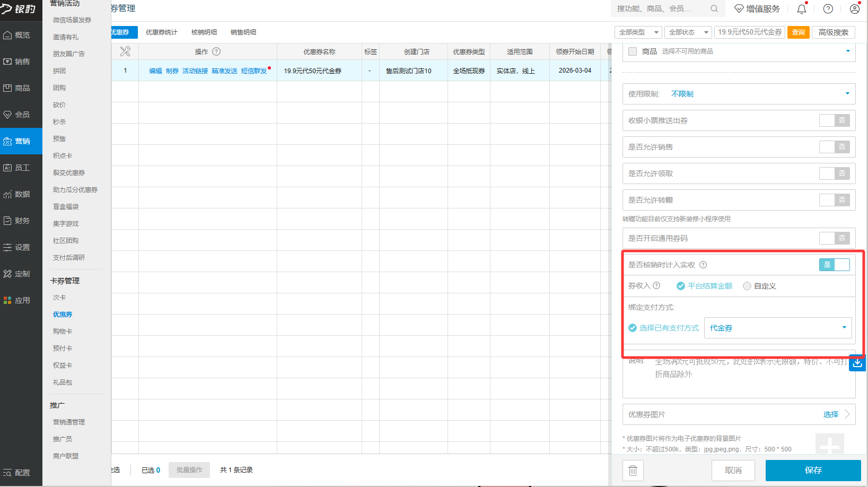Toggle 收银小票推送出券 switch

coord(835,120)
